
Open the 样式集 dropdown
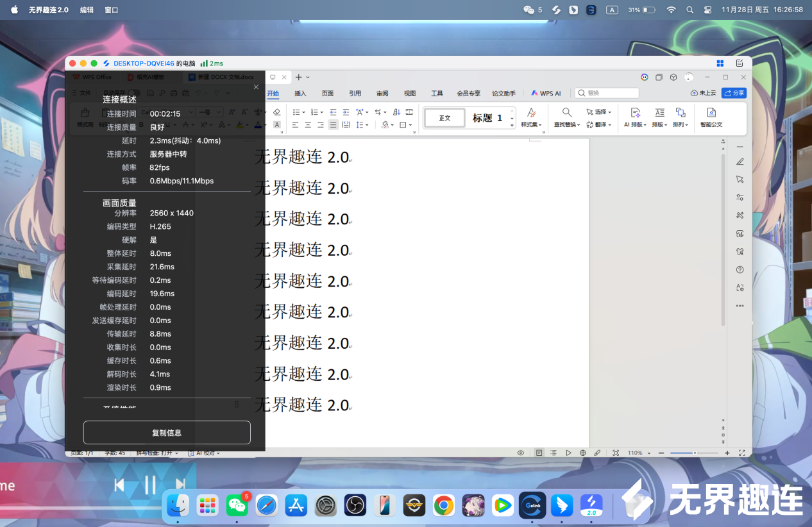coord(531,117)
